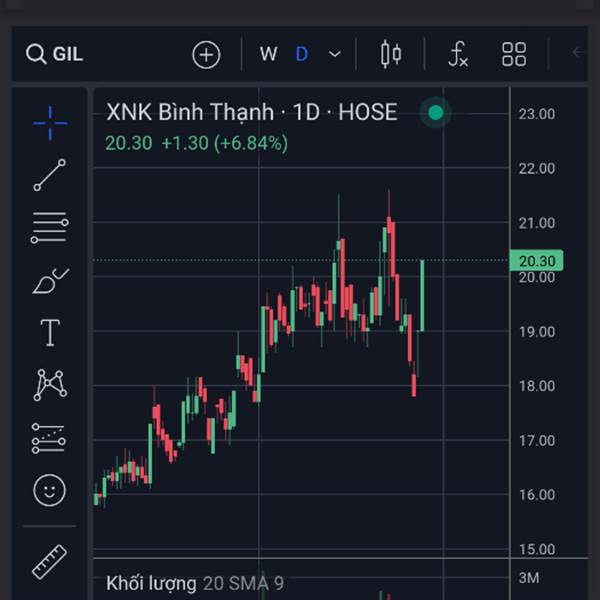The image size is (600, 600).
Task: Open the layout grid templates icon
Action: [x=514, y=54]
